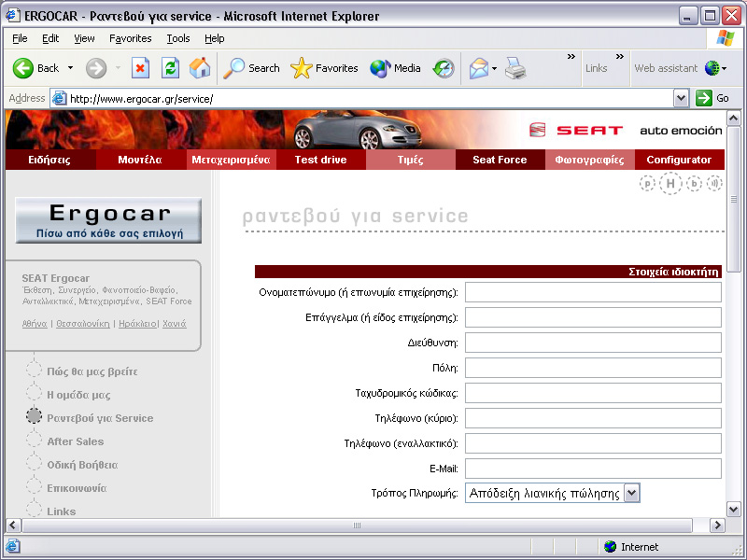The height and width of the screenshot is (560, 747).
Task: Open the History clock icon
Action: click(444, 68)
